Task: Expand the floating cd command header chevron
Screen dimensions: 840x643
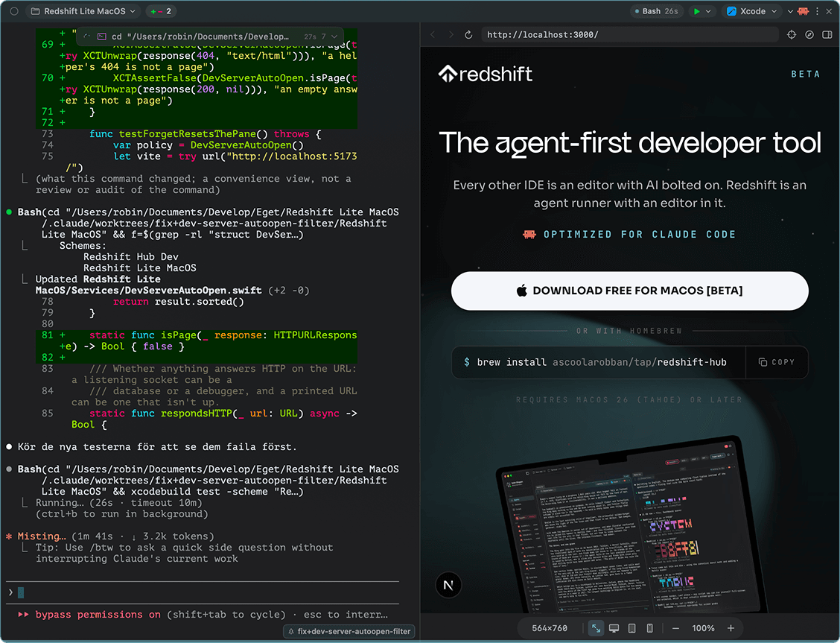Action: coord(334,37)
